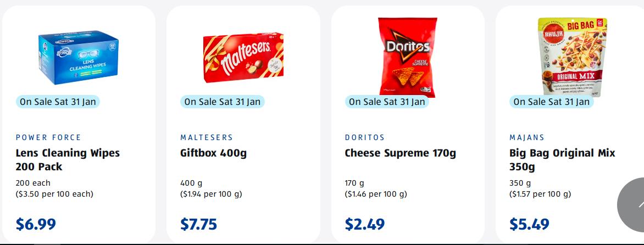The height and width of the screenshot is (245, 644).
Task: Open the Maltesers giftbox product image
Action: click(243, 57)
